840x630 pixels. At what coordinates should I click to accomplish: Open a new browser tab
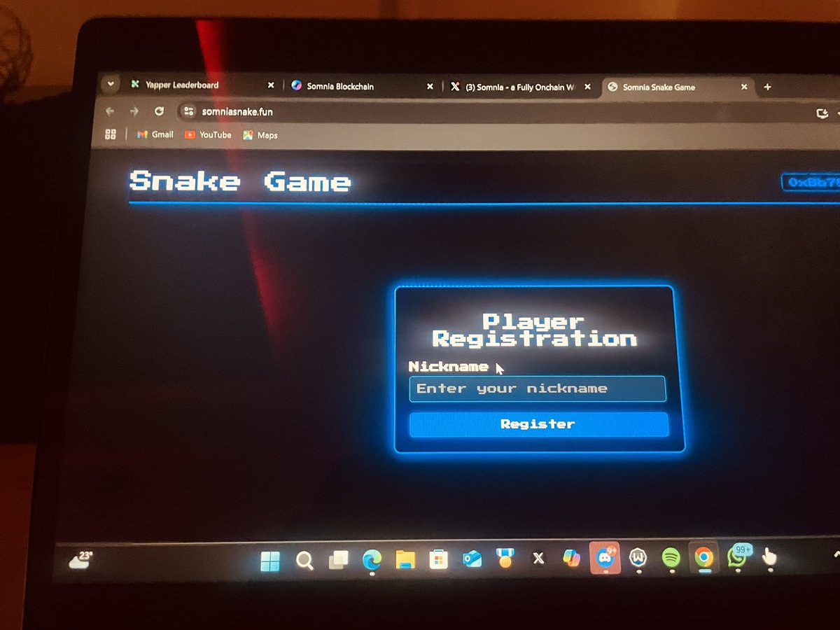click(x=767, y=87)
